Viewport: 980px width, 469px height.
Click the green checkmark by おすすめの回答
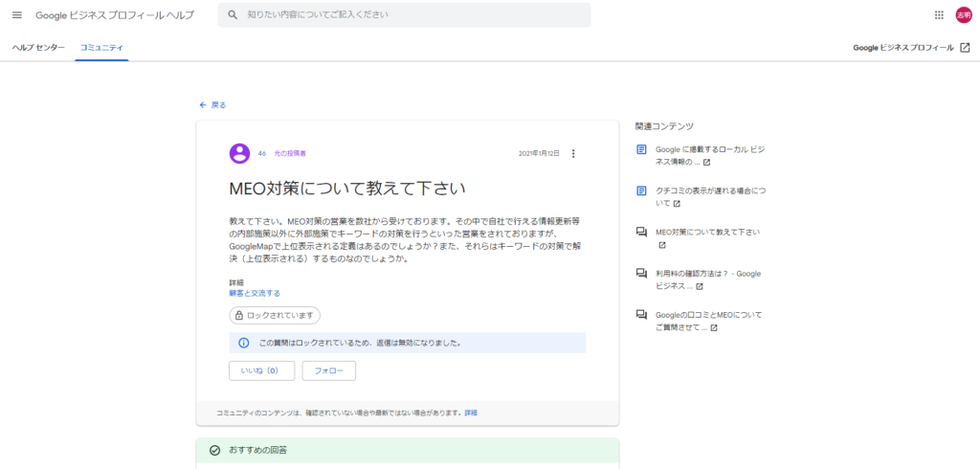tap(215, 450)
